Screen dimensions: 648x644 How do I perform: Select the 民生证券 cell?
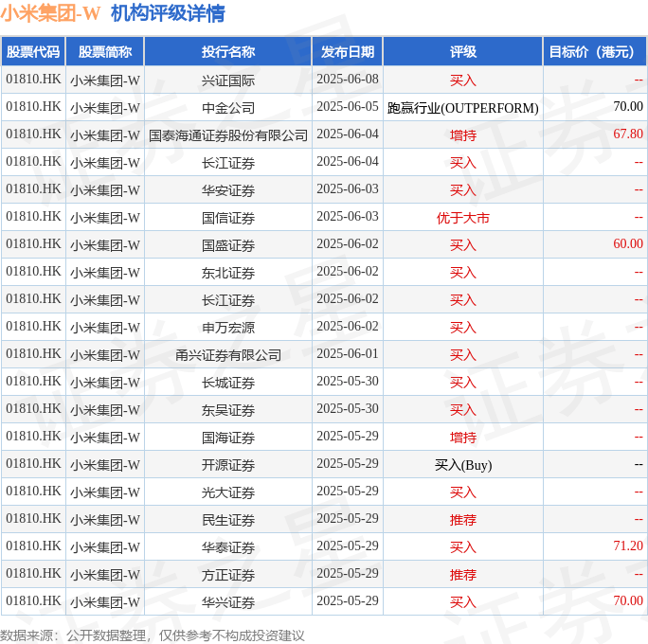(x=228, y=520)
